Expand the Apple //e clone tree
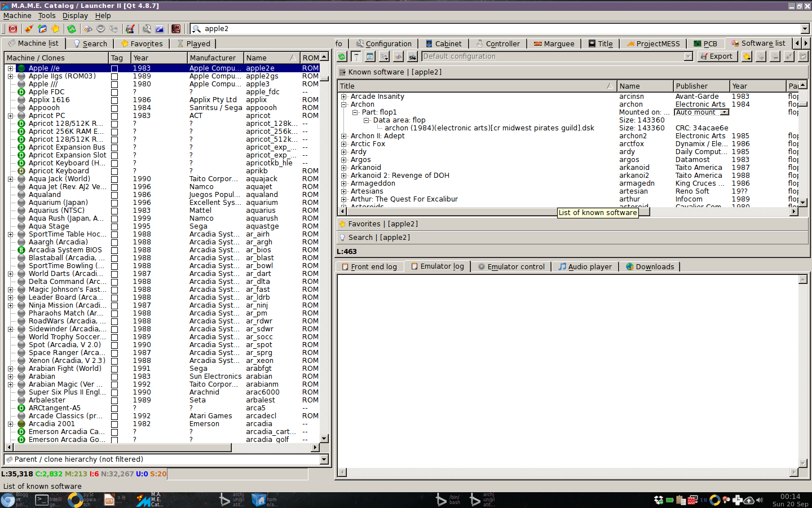The height and width of the screenshot is (508, 812). coord(10,68)
